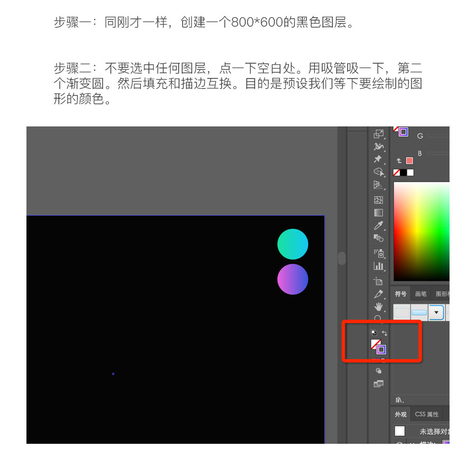Click the toolbar's purple gradient stroke box
The image size is (476, 466).
381,350
